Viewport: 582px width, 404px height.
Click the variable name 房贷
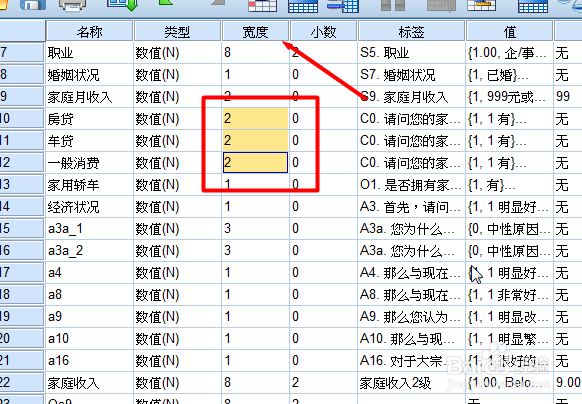[60, 119]
